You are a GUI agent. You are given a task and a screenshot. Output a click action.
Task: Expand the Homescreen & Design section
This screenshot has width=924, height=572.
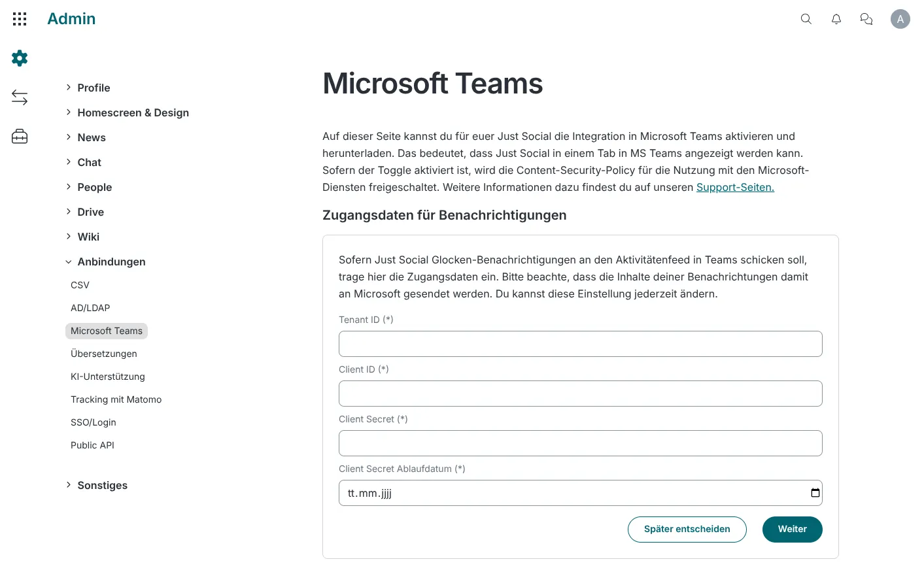[x=127, y=112]
